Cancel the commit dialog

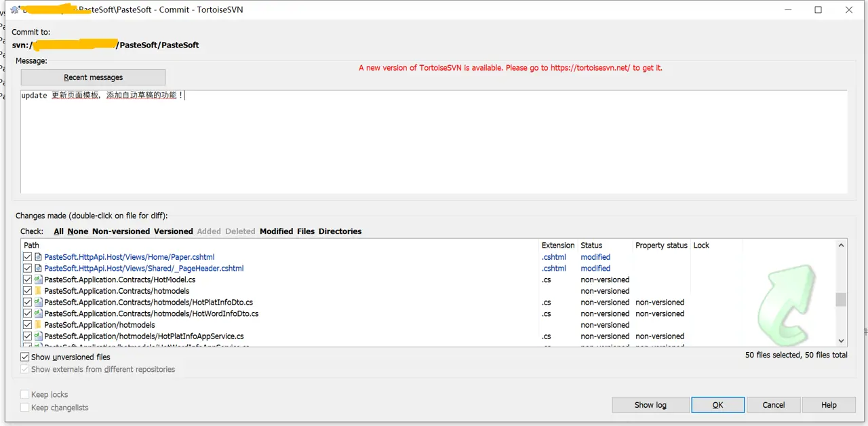[x=773, y=405]
